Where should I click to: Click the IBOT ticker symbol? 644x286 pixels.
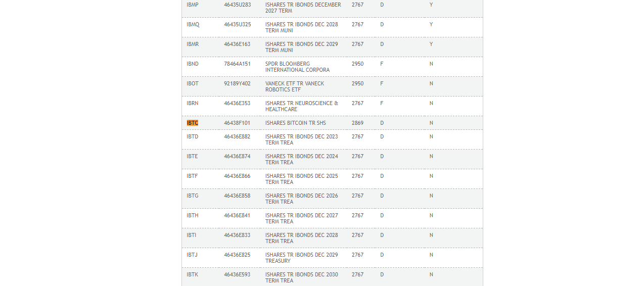point(193,83)
